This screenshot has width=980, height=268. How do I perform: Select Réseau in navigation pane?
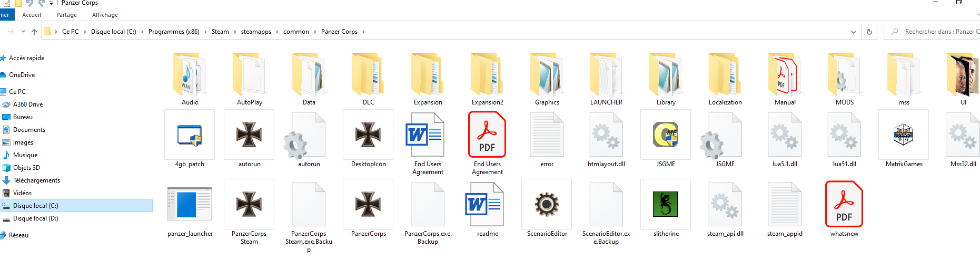tap(18, 235)
